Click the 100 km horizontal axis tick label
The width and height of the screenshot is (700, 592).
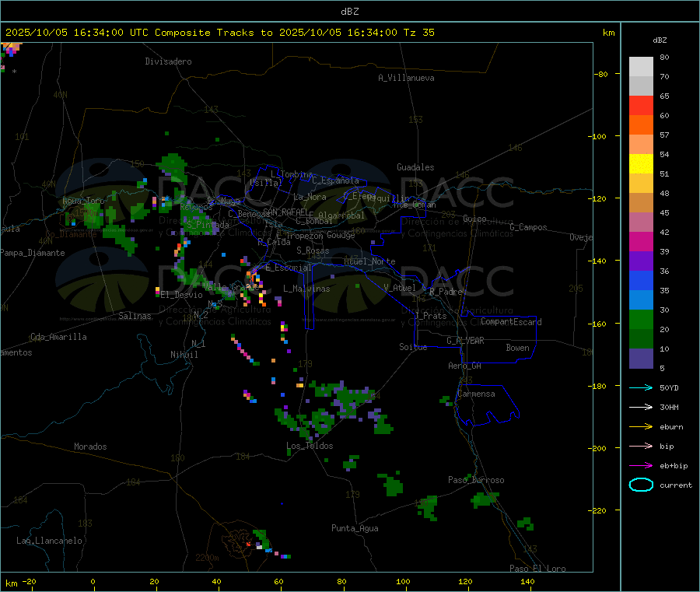tap(403, 581)
